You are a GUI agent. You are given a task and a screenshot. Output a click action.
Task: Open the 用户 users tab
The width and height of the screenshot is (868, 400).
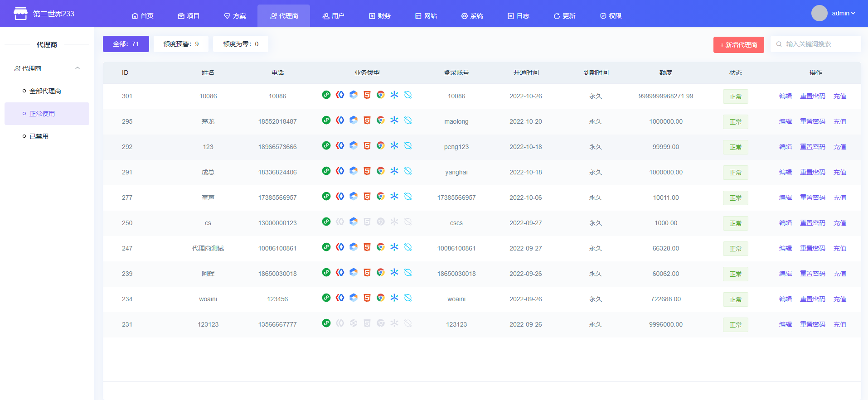333,16
